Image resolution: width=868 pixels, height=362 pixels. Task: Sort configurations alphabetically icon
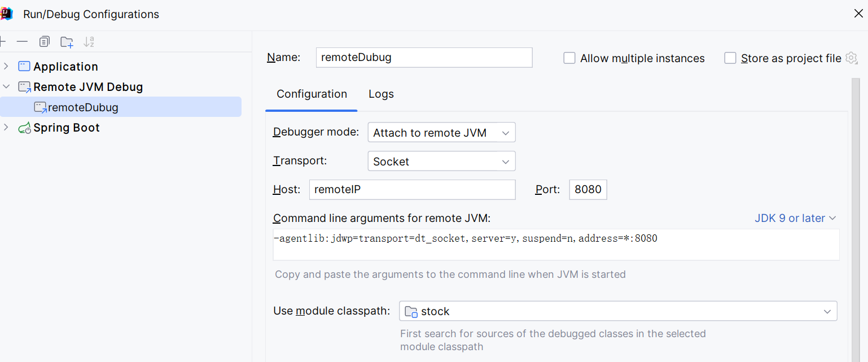tap(89, 41)
